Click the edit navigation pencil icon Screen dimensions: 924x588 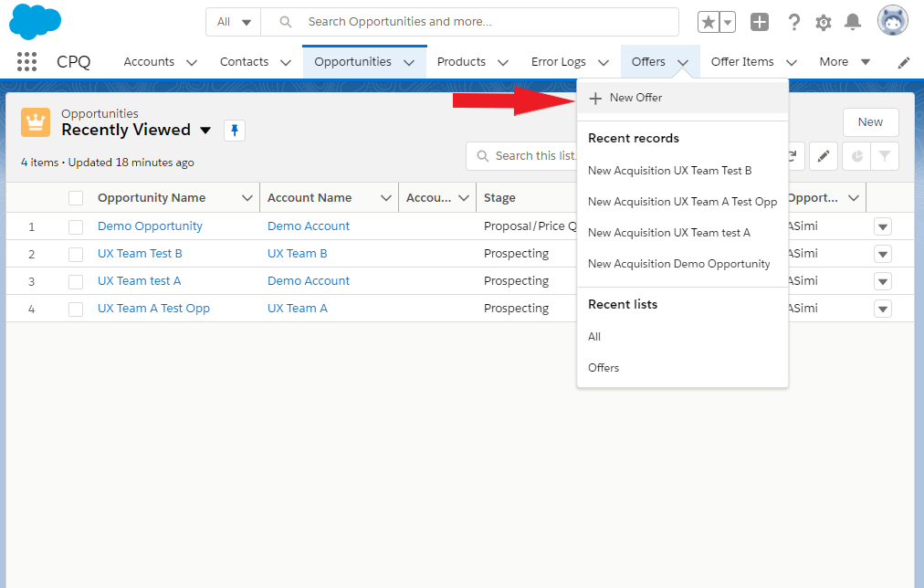point(904,63)
